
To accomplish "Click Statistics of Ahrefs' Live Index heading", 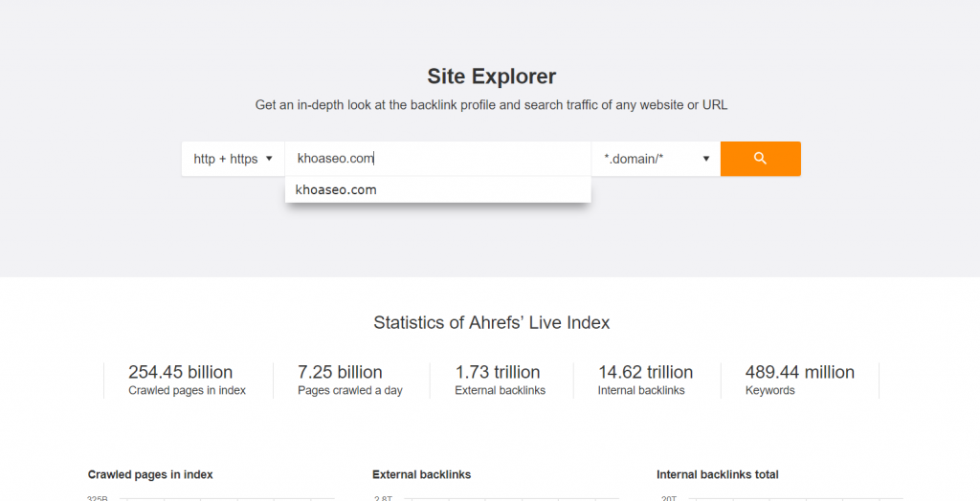I will point(491,322).
